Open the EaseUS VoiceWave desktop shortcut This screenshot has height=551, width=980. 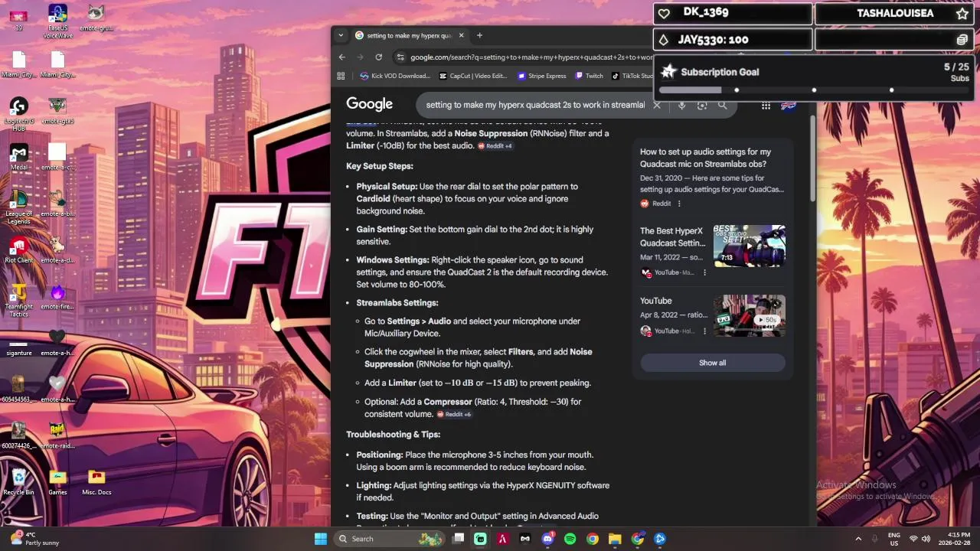point(57,21)
